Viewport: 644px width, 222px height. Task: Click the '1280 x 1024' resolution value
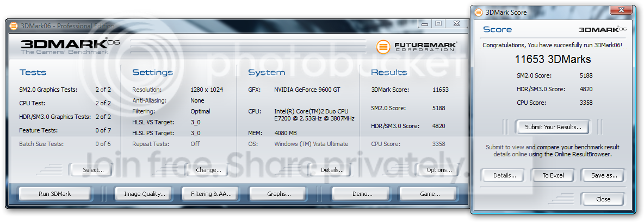coord(207,90)
